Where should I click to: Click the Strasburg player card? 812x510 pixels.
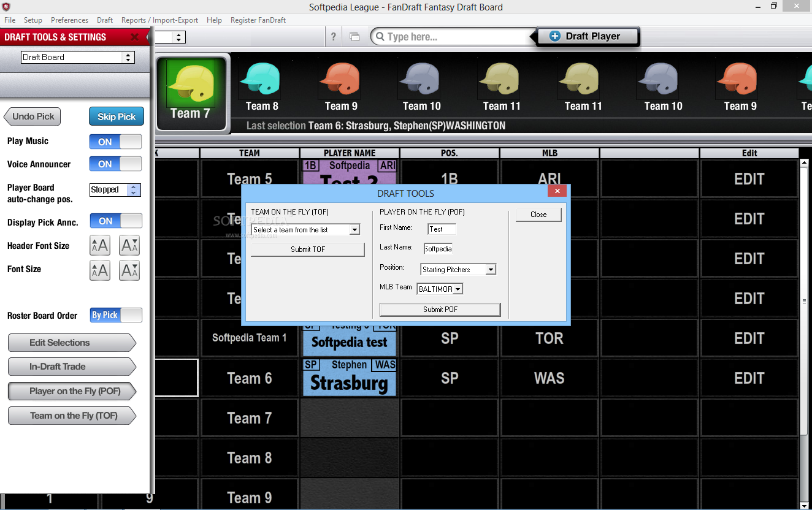point(350,378)
